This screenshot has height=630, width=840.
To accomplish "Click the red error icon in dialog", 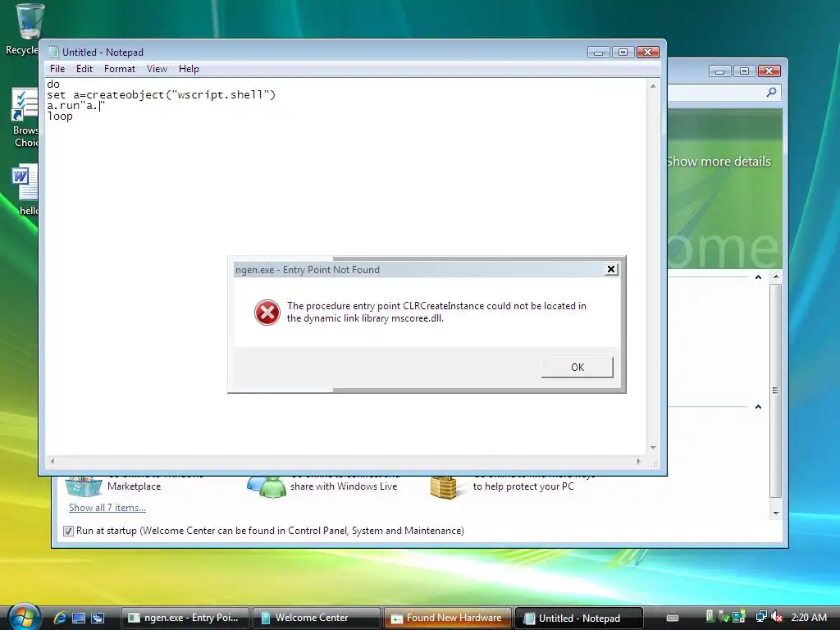I will tap(267, 313).
